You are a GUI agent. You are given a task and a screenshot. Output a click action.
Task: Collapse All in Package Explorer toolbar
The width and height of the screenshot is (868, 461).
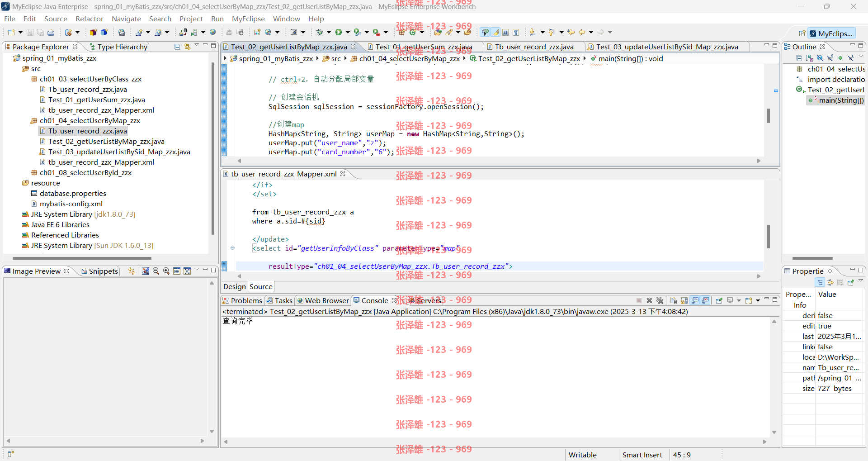coord(177,47)
